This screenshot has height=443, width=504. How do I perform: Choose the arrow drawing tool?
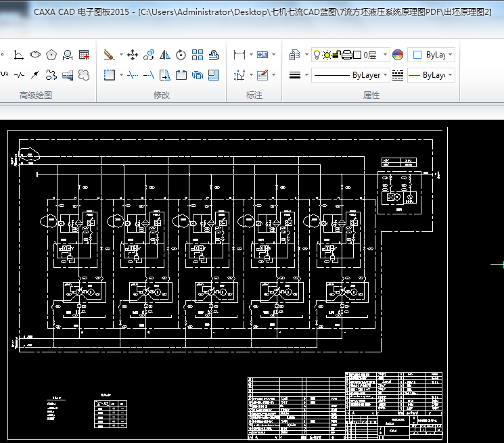click(x=35, y=74)
